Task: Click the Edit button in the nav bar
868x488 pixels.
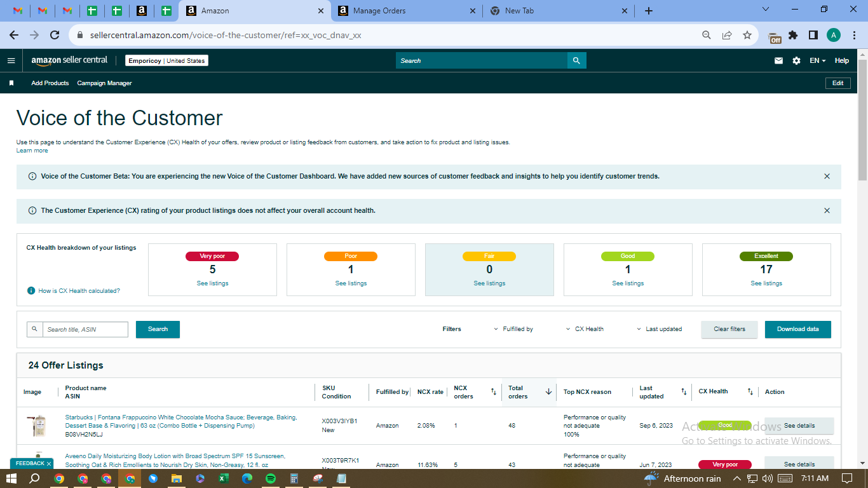Action: pos(838,83)
